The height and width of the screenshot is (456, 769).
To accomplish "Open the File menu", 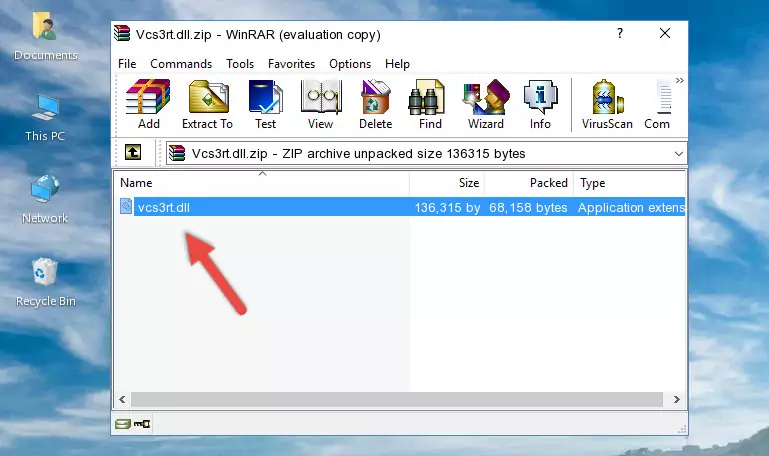I will click(x=127, y=64).
